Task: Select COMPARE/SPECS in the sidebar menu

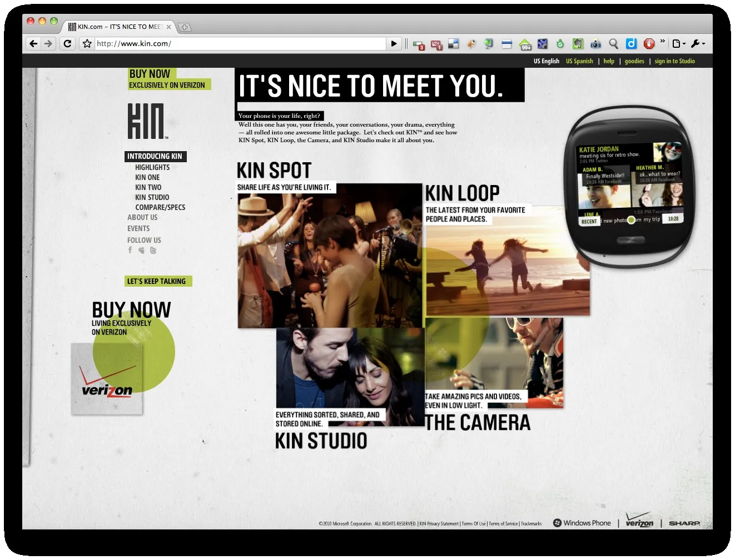Action: coord(160,207)
